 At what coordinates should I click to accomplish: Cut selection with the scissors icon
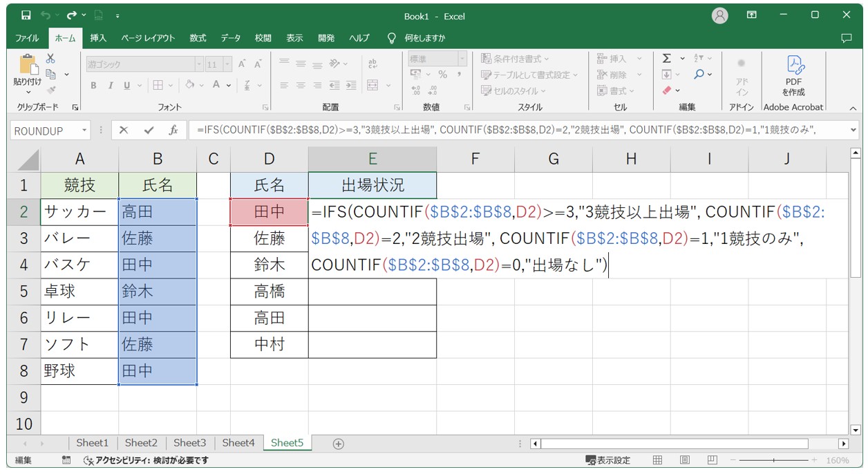[50, 59]
